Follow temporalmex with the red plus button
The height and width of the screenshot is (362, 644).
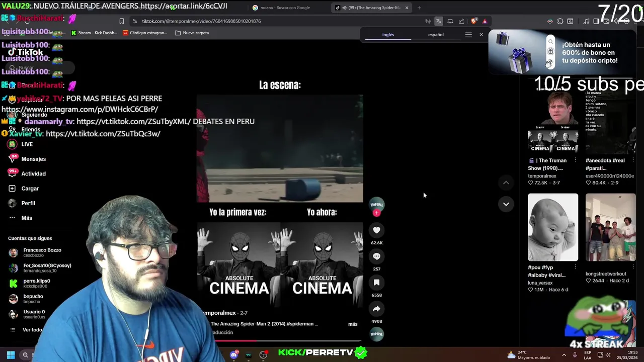click(x=376, y=213)
